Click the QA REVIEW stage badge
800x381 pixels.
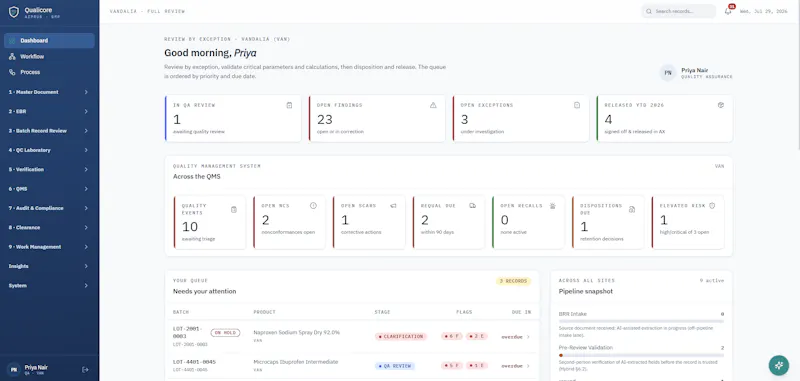tap(395, 366)
